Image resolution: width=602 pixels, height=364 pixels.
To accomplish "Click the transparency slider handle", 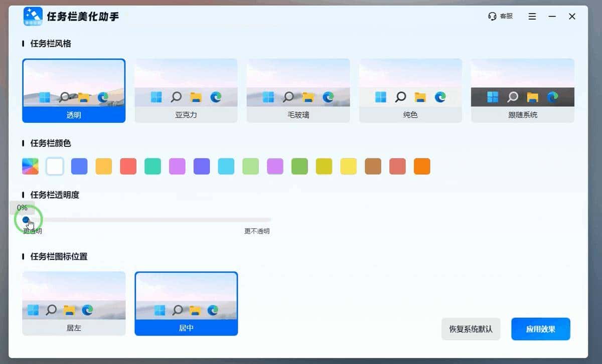I will (26, 220).
